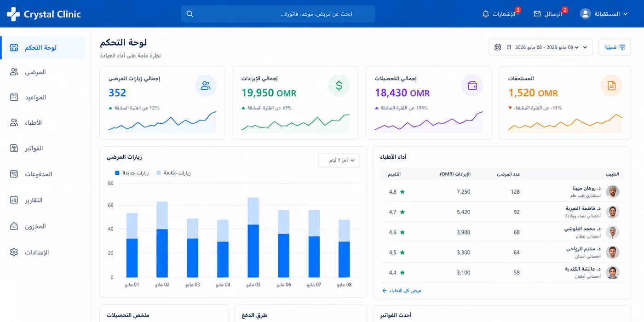Click the dashboard icon in sidebar

pyautogui.click(x=14, y=48)
